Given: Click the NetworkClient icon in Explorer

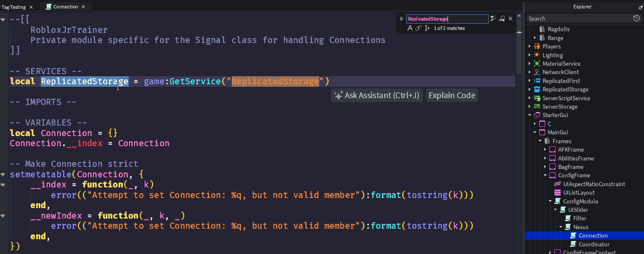Looking at the screenshot, I should [x=537, y=72].
